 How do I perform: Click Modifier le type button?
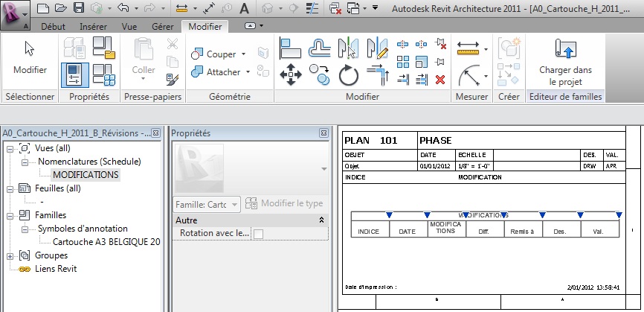click(x=284, y=203)
